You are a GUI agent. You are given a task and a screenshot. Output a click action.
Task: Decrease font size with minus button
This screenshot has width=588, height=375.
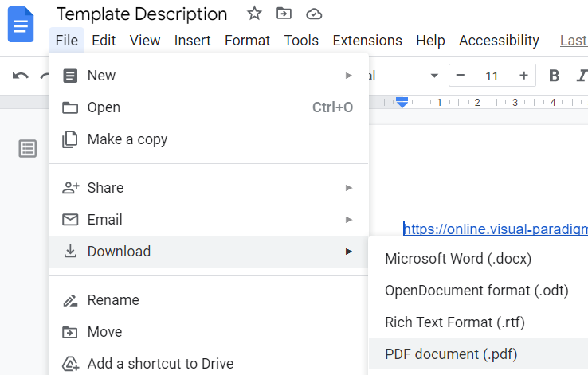tap(460, 76)
